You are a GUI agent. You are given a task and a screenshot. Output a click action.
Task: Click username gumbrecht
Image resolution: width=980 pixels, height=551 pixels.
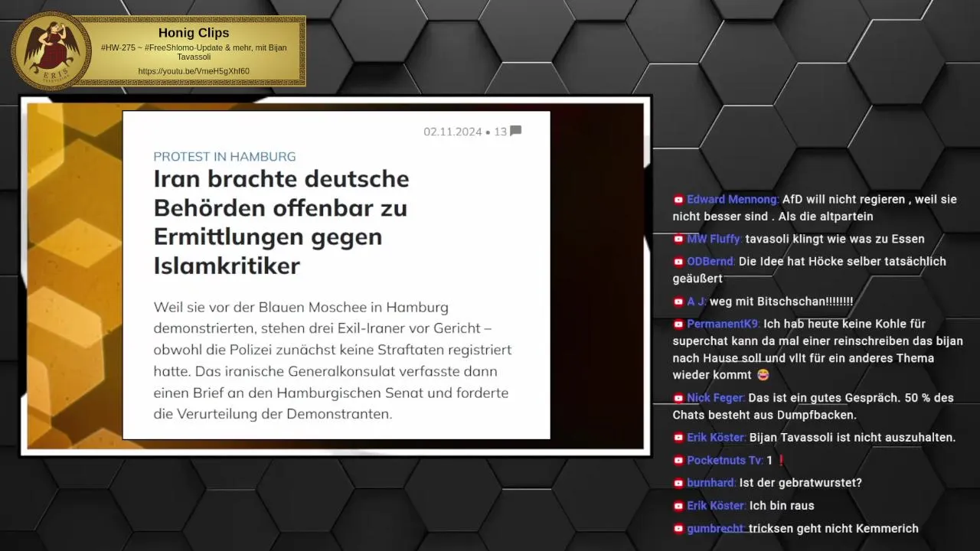click(x=716, y=529)
